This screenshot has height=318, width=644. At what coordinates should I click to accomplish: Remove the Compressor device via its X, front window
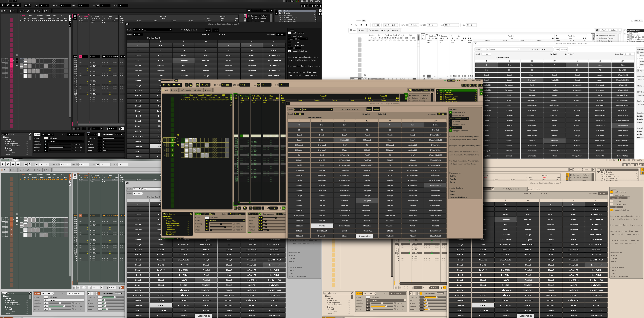pos(250,214)
